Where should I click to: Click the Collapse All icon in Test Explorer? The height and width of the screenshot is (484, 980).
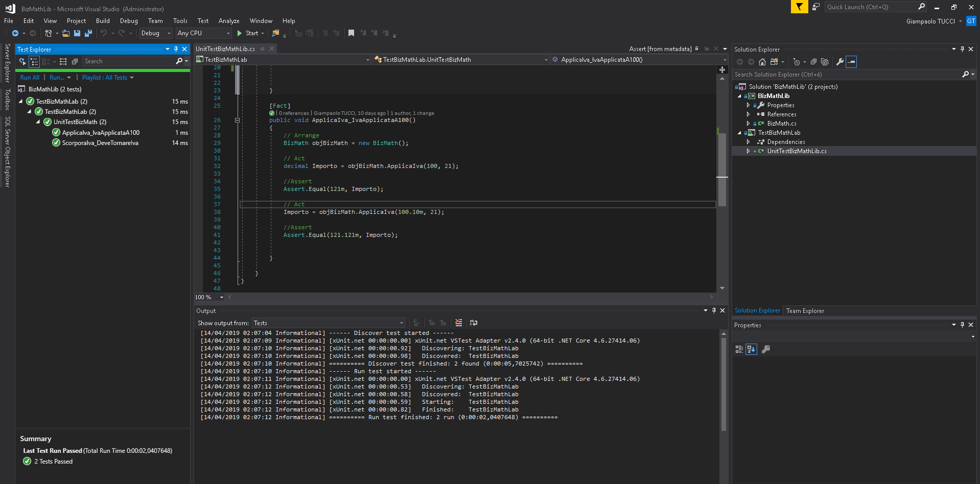pyautogui.click(x=75, y=61)
